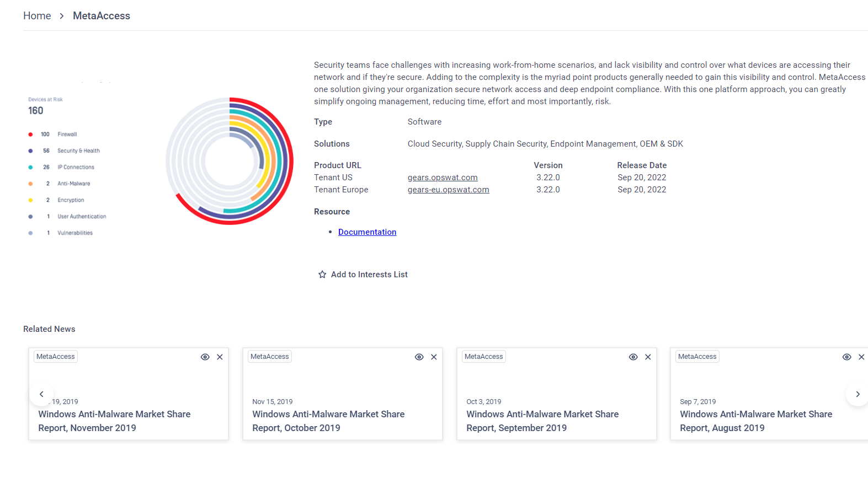Click the breadcrumb chevron separator after Home

click(x=62, y=16)
